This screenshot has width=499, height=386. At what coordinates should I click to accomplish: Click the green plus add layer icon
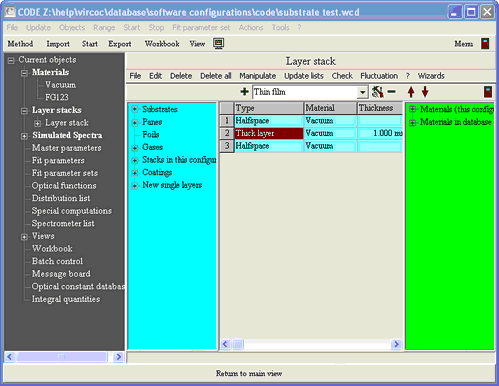point(244,92)
